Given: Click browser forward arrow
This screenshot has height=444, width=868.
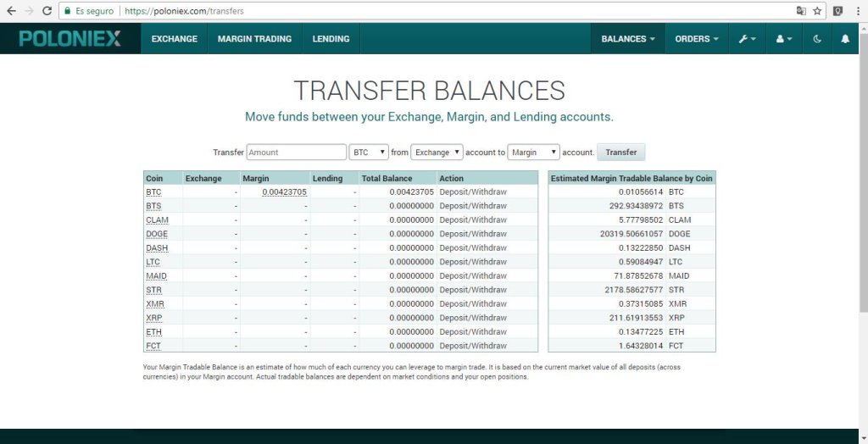Looking at the screenshot, I should (x=29, y=11).
